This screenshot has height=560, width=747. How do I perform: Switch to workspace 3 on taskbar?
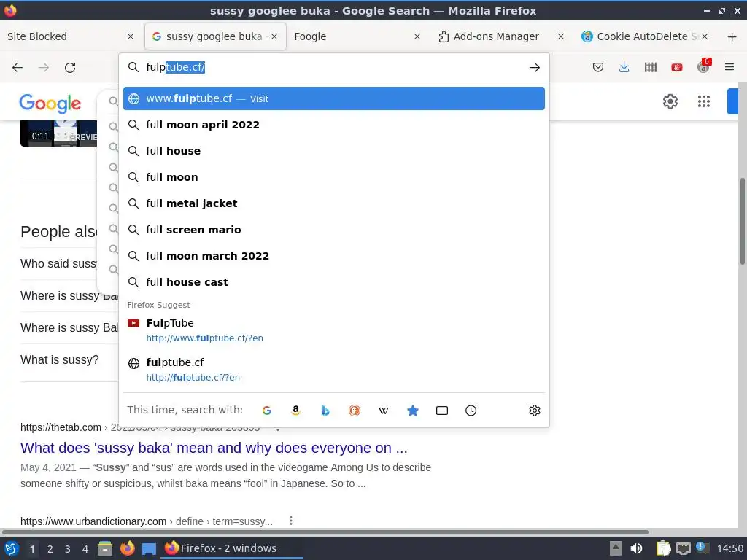coord(68,549)
